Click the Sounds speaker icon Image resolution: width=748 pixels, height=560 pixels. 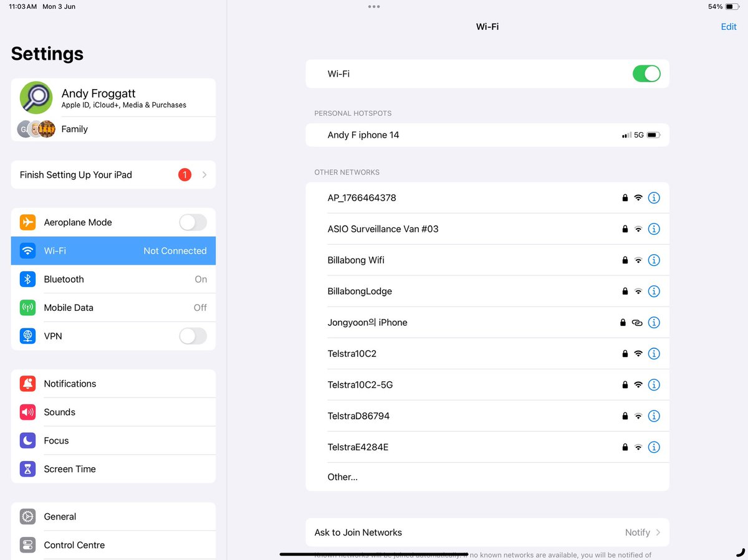(27, 412)
